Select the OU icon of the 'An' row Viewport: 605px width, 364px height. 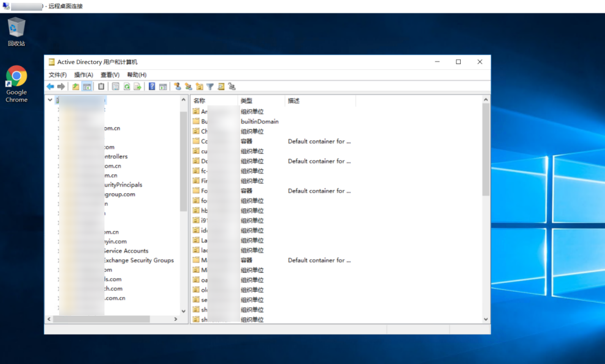tap(196, 111)
